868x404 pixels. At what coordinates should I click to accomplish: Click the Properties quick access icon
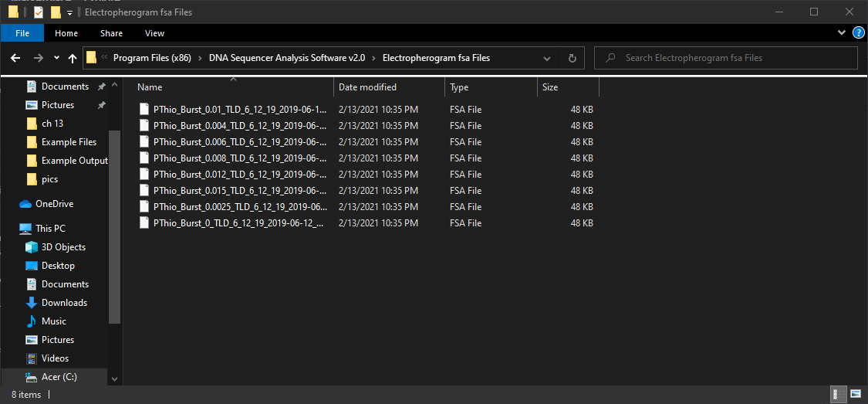(39, 12)
